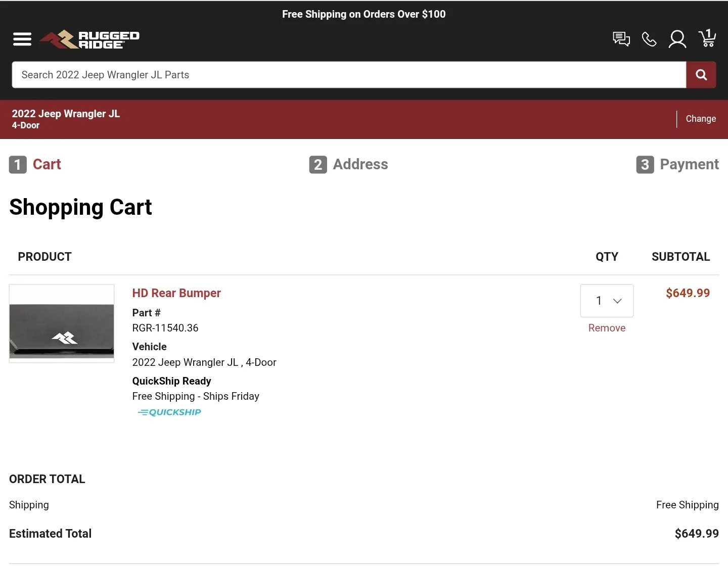Select the part number RGR-11540.36
The image size is (728, 568).
165,328
